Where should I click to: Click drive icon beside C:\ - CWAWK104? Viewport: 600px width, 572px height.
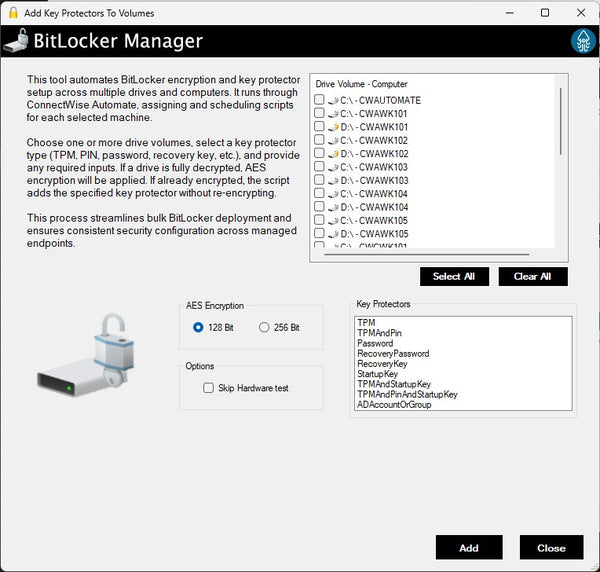pyautogui.click(x=333, y=194)
